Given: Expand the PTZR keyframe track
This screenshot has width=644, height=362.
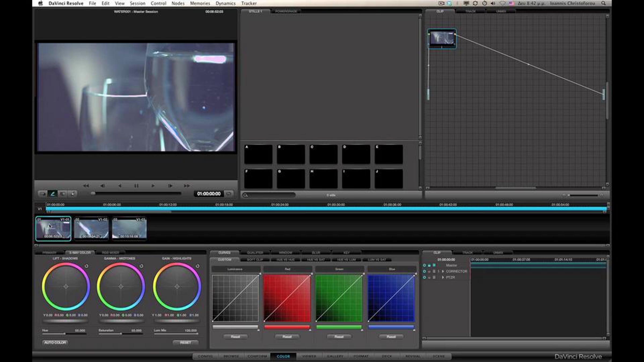Looking at the screenshot, I should click(443, 278).
